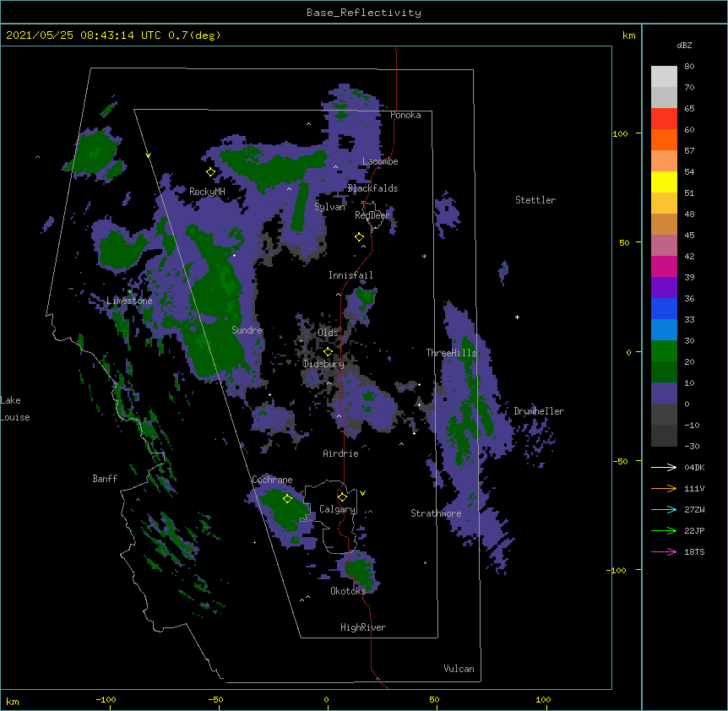Click the Lacombe city label

point(380,161)
